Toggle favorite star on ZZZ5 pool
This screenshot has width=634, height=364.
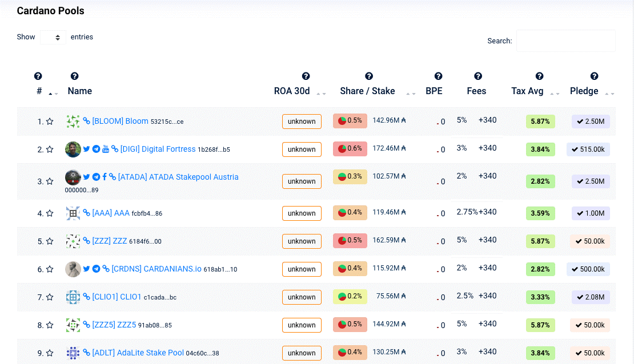pos(50,325)
